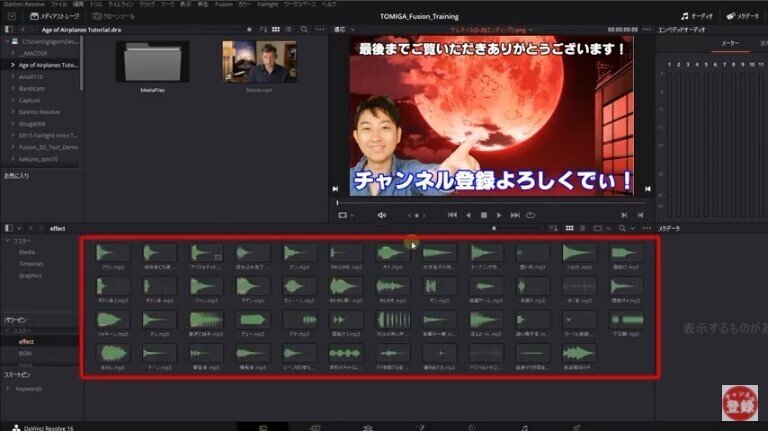Toggle viewer audio mute speaker icon
769x433 pixels.
382,215
